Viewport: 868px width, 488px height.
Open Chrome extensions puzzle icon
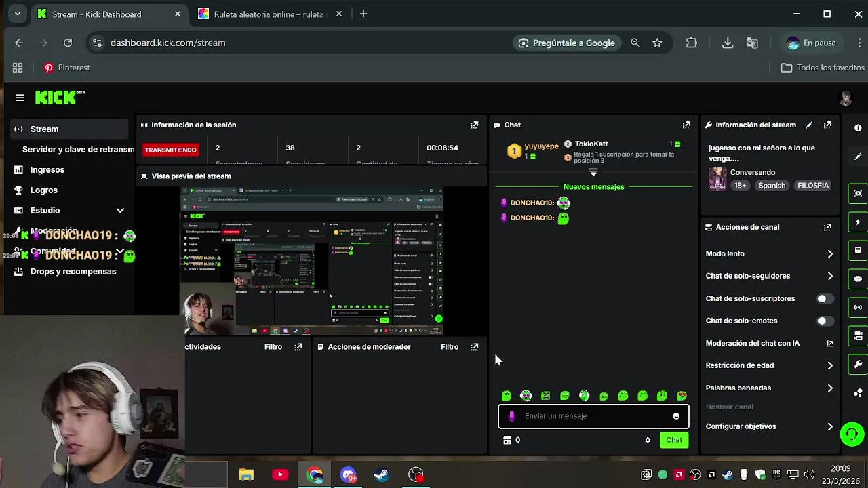(x=691, y=43)
